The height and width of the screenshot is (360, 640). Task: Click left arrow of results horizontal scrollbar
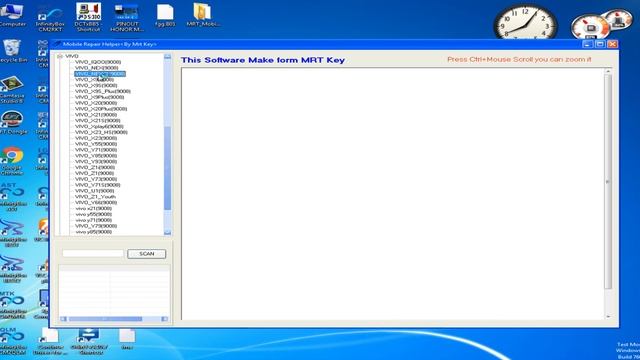coord(63,319)
